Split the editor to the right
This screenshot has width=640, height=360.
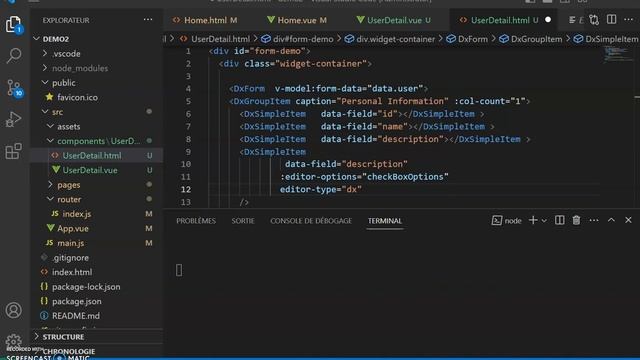point(611,20)
